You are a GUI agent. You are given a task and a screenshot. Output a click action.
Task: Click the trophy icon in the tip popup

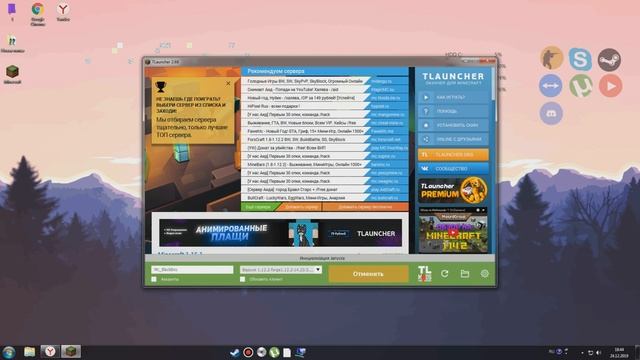[x=161, y=87]
